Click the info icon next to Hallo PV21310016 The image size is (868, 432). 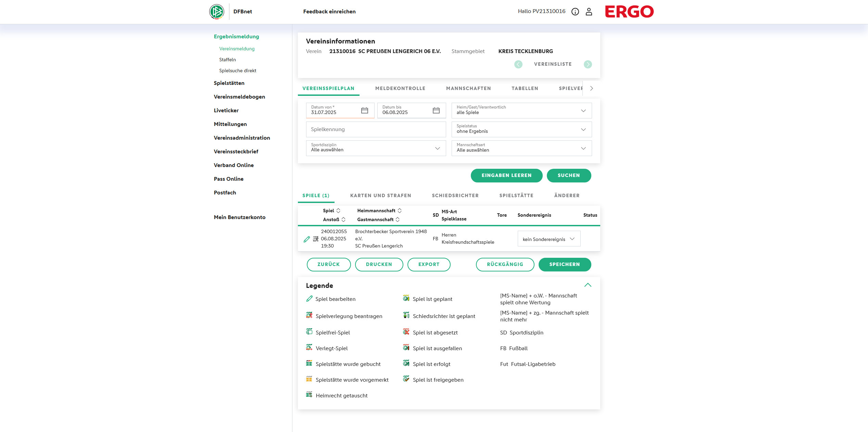pos(575,12)
